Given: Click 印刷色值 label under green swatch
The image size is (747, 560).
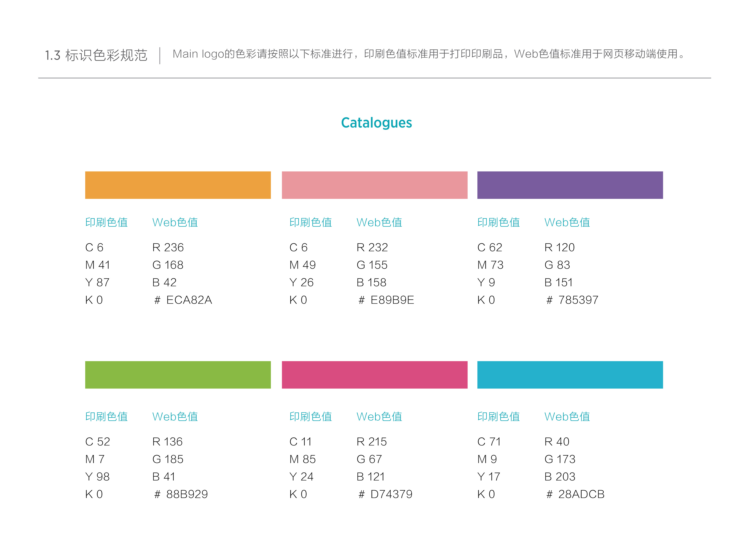Looking at the screenshot, I should (106, 416).
